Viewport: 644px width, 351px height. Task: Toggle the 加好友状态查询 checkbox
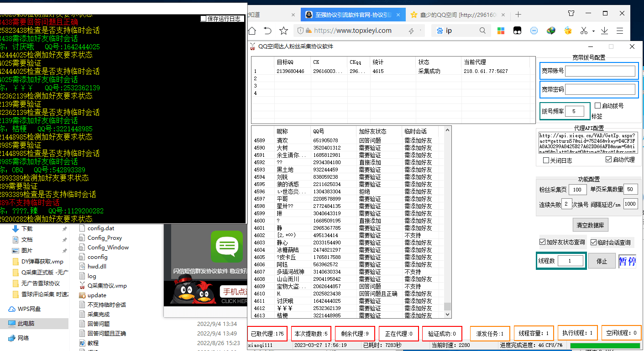tap(543, 242)
